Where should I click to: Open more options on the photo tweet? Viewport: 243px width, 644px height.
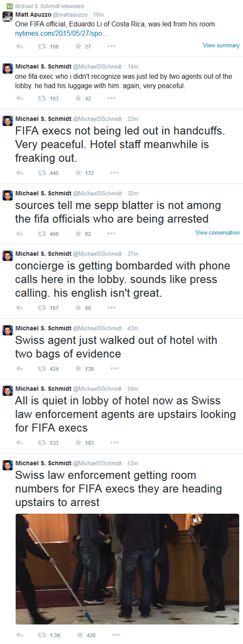116,635
